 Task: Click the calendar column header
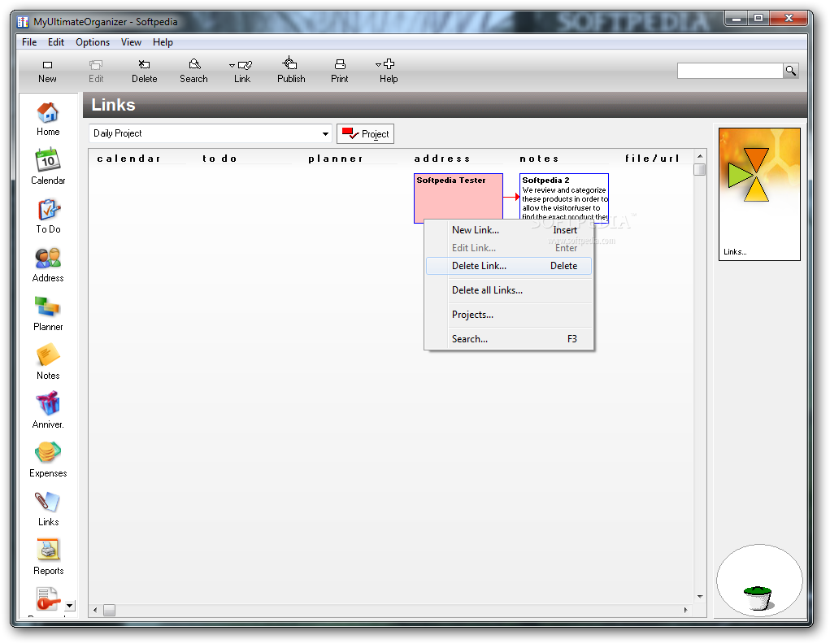click(x=128, y=159)
